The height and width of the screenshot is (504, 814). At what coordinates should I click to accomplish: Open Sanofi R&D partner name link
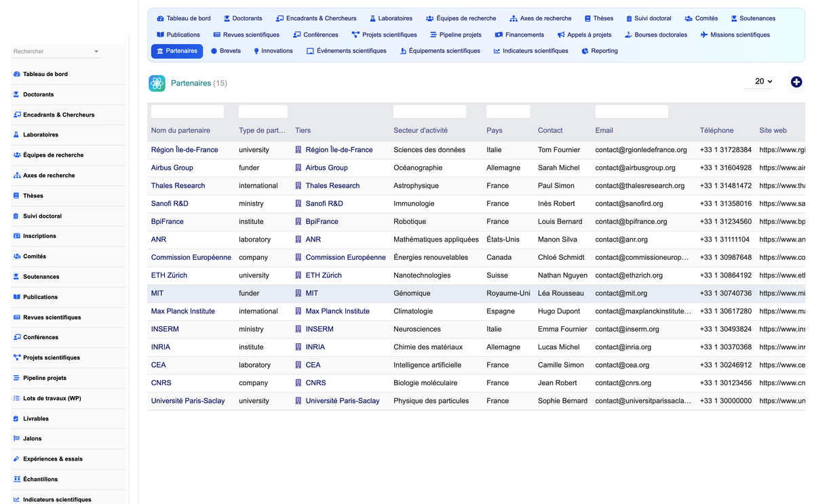170,203
